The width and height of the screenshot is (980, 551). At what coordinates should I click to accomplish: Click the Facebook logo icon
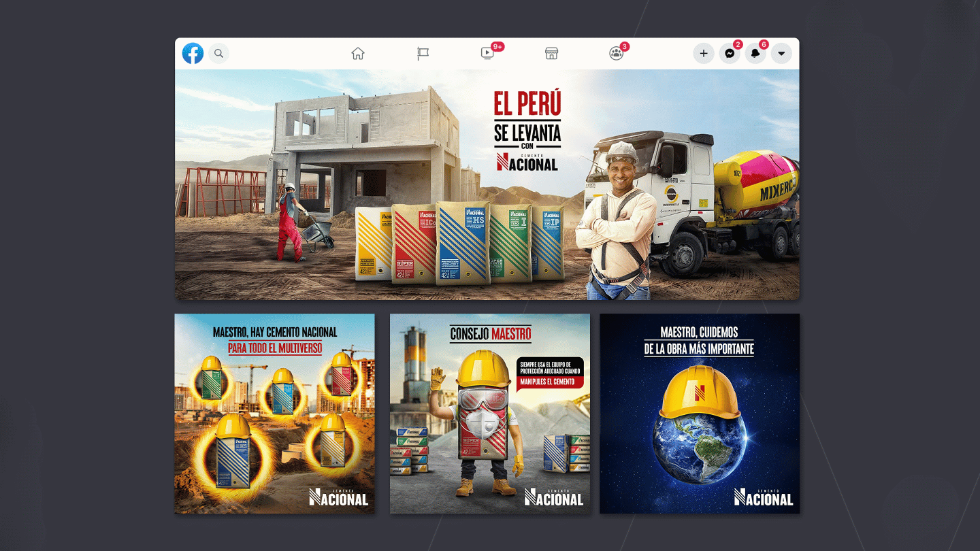[193, 53]
